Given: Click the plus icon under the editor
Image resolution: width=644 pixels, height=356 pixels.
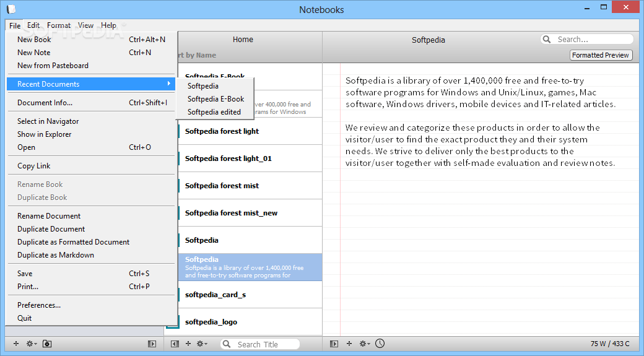Looking at the screenshot, I should pos(349,344).
